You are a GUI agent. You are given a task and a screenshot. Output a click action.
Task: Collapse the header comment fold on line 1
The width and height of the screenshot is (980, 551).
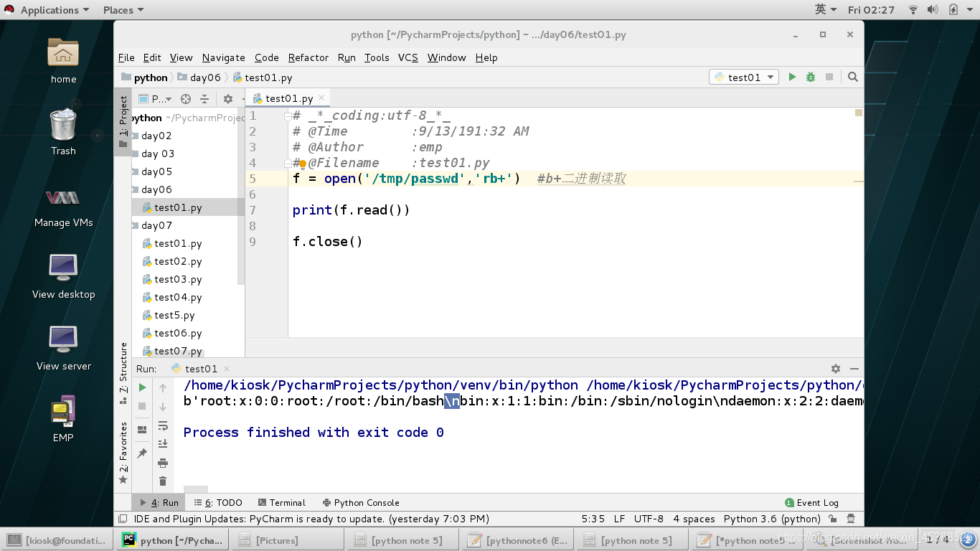click(x=287, y=116)
